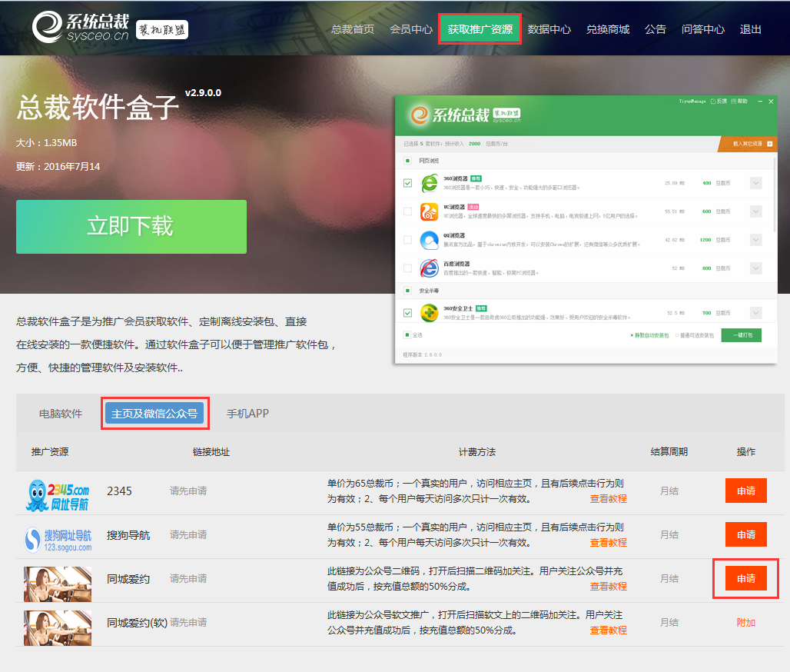Open the 同城爱约 row thumbnail image
The image size is (790, 672).
coord(58,584)
